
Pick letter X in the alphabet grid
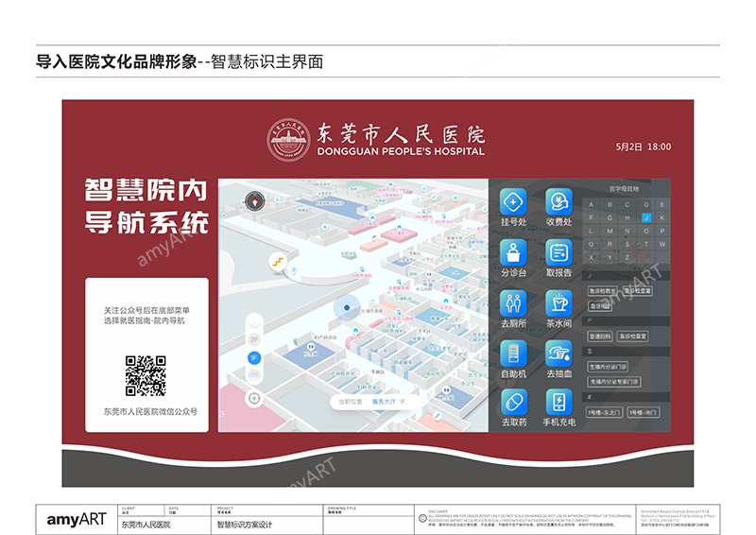592,257
